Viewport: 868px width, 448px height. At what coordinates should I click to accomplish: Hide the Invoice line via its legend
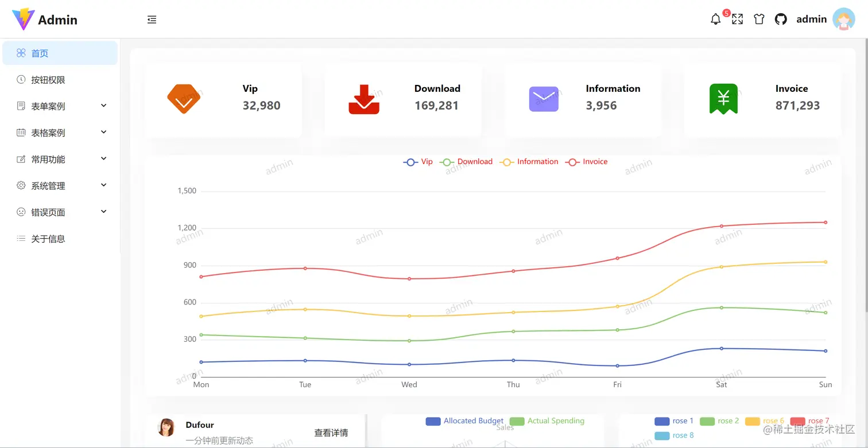pyautogui.click(x=587, y=162)
